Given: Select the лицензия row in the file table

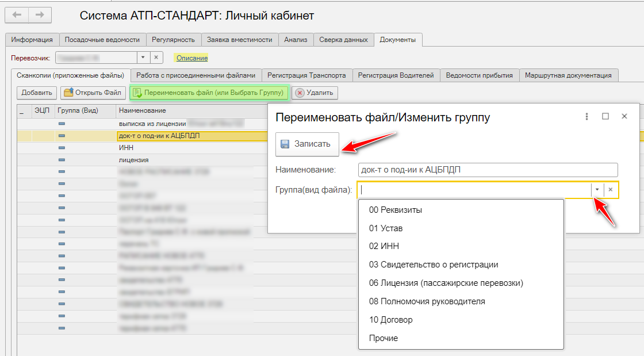Looking at the screenshot, I should click(133, 160).
